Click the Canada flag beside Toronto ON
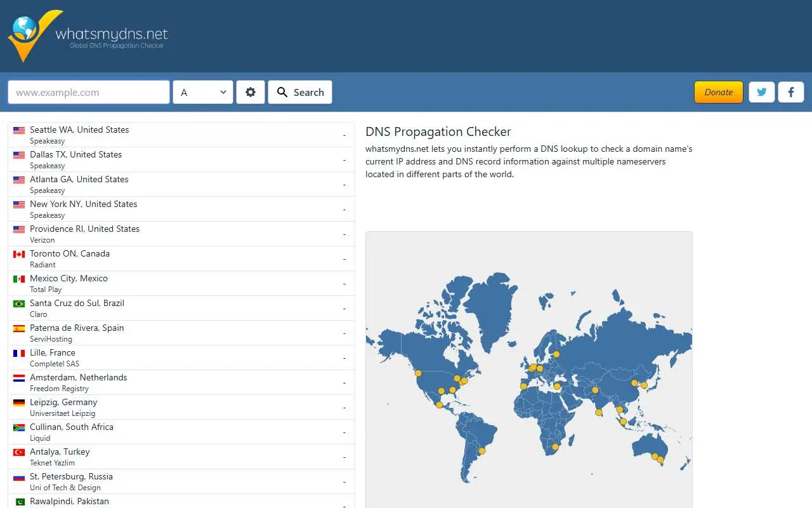 click(x=19, y=254)
